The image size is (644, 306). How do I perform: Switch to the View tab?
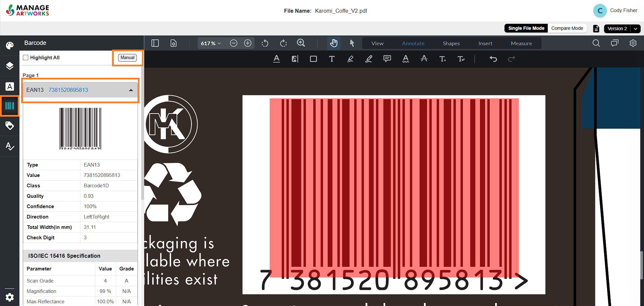(x=377, y=43)
